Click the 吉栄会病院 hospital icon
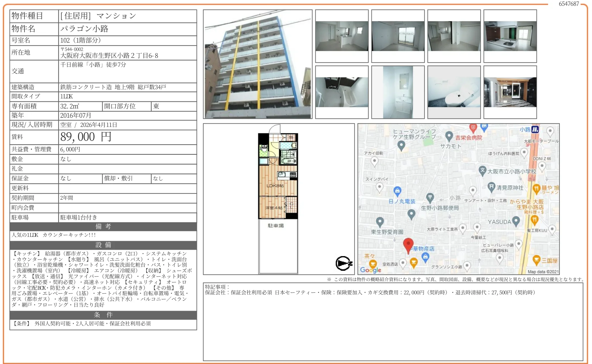The width and height of the screenshot is (592, 364). point(473,127)
